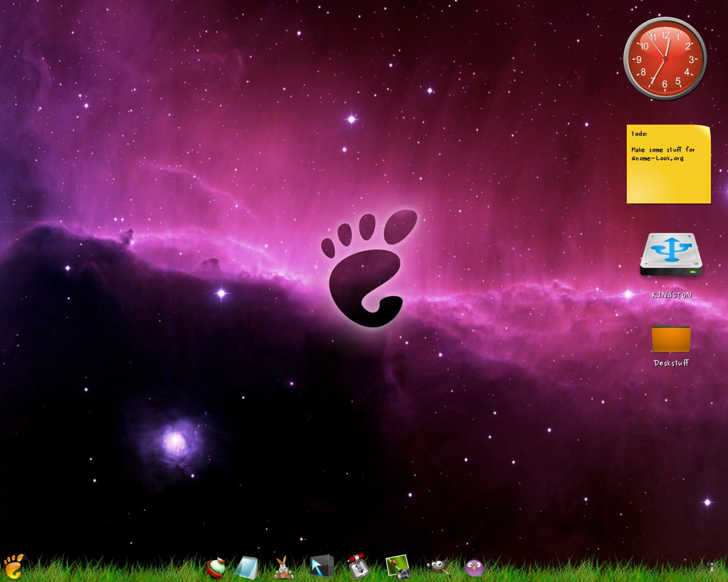Launch Transmission from the dock
The height and width of the screenshot is (582, 728).
click(359, 566)
